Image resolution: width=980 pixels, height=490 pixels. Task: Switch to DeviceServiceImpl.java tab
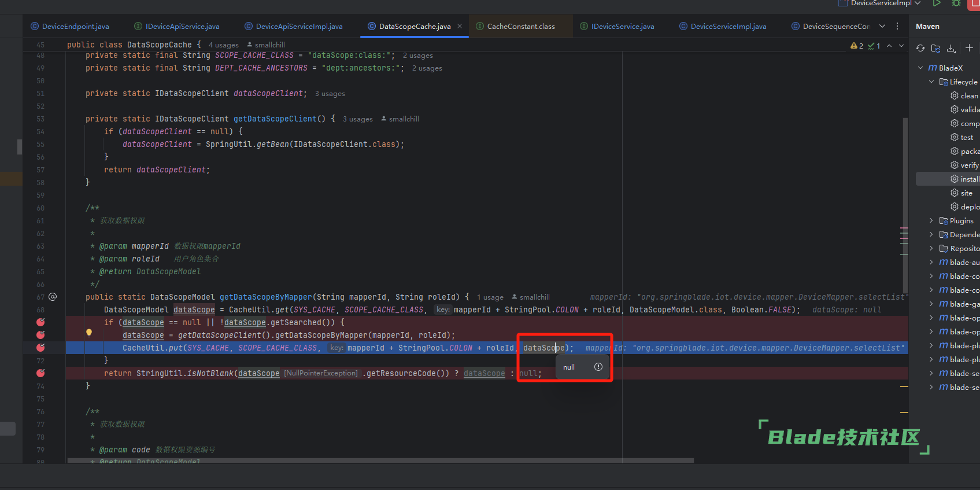click(723, 26)
